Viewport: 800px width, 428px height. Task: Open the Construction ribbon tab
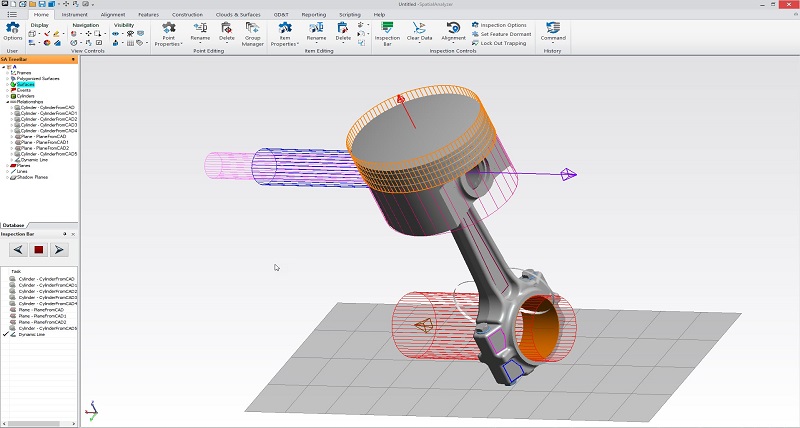click(x=187, y=15)
